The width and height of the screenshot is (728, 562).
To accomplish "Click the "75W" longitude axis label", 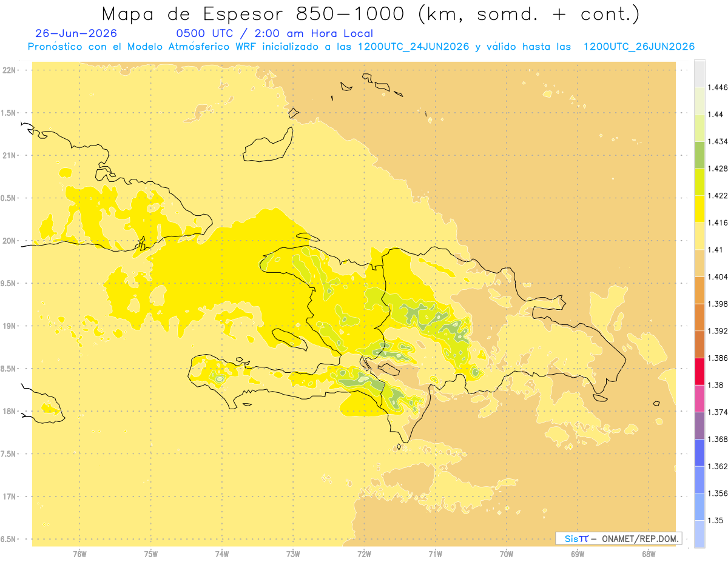I will pyautogui.click(x=150, y=554).
